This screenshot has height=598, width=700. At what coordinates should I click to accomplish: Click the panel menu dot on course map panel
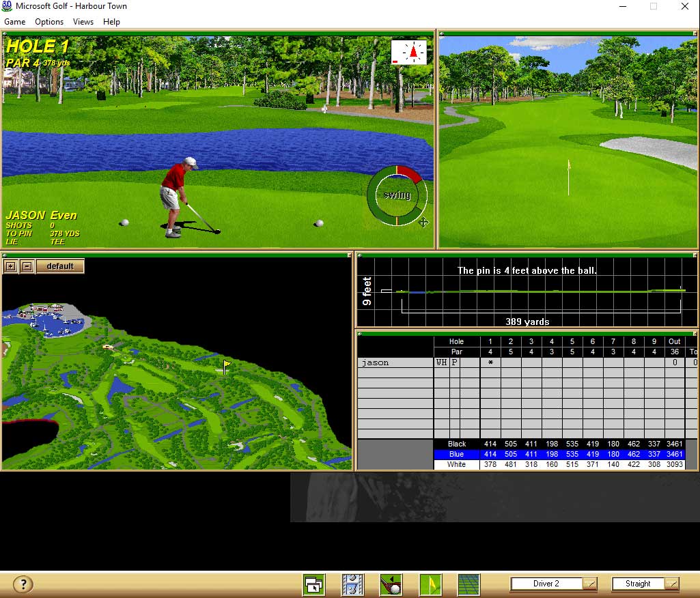[5, 255]
